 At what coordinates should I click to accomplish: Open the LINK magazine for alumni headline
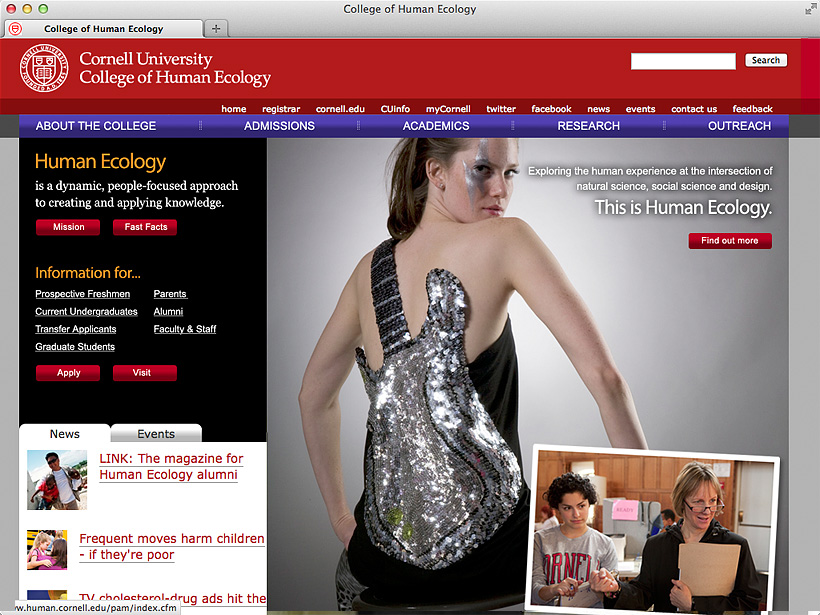171,466
